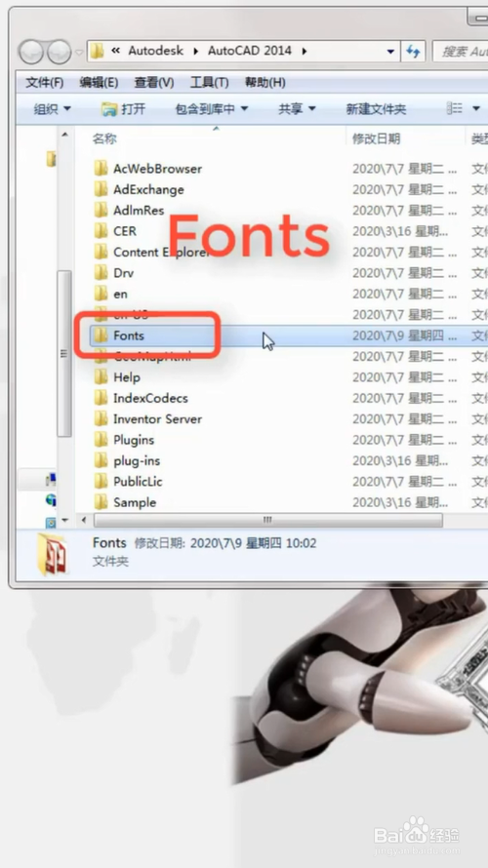Select the en folder icon
The height and width of the screenshot is (868, 488).
tap(101, 294)
